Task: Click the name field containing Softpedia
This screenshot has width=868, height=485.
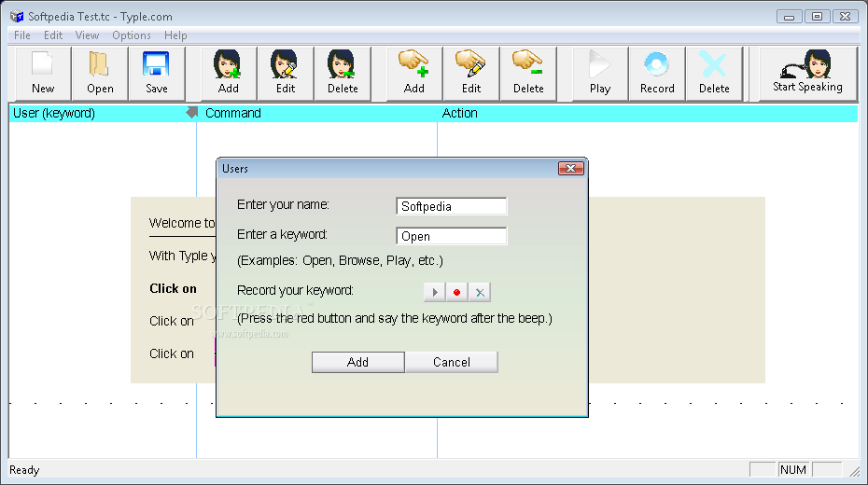Action: click(x=451, y=206)
